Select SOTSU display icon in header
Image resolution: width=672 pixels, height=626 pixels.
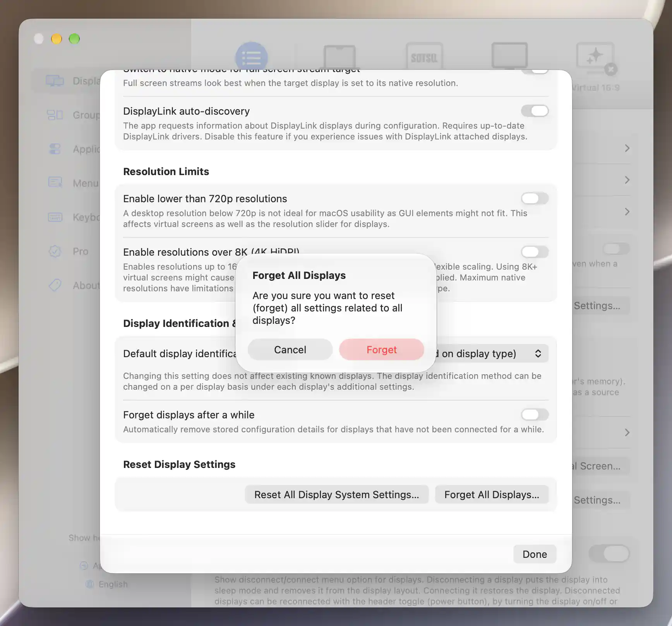pos(424,57)
